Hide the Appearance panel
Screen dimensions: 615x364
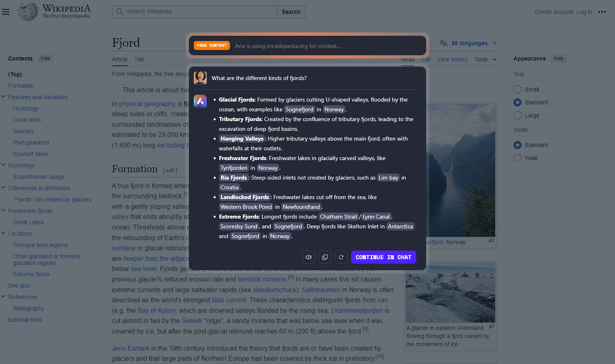(559, 58)
